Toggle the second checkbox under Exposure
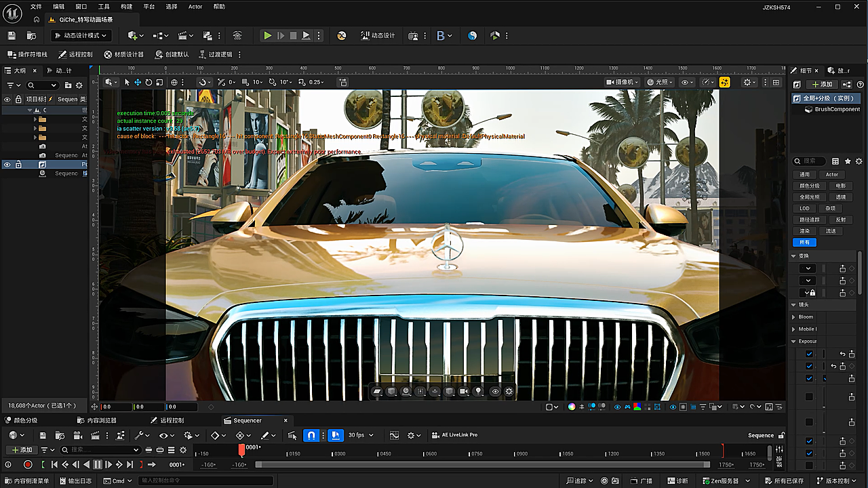This screenshot has height=488, width=868. 809,366
